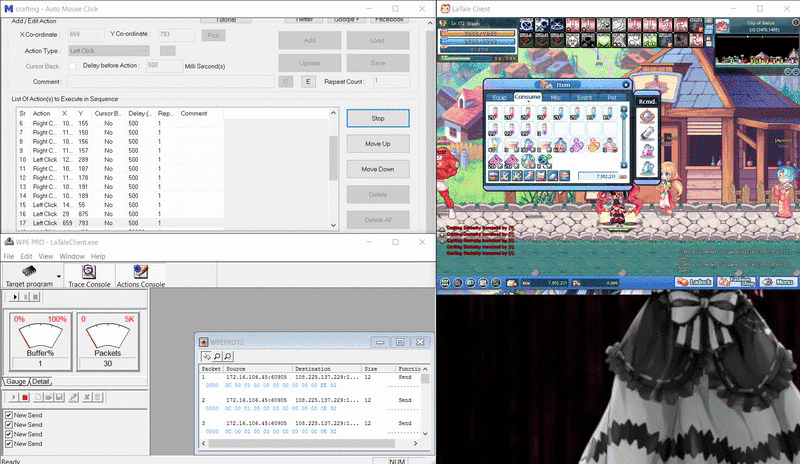Open the Fashion Shop in LaTale bottom bar
Screen dimensions: 800x464
coord(736,282)
